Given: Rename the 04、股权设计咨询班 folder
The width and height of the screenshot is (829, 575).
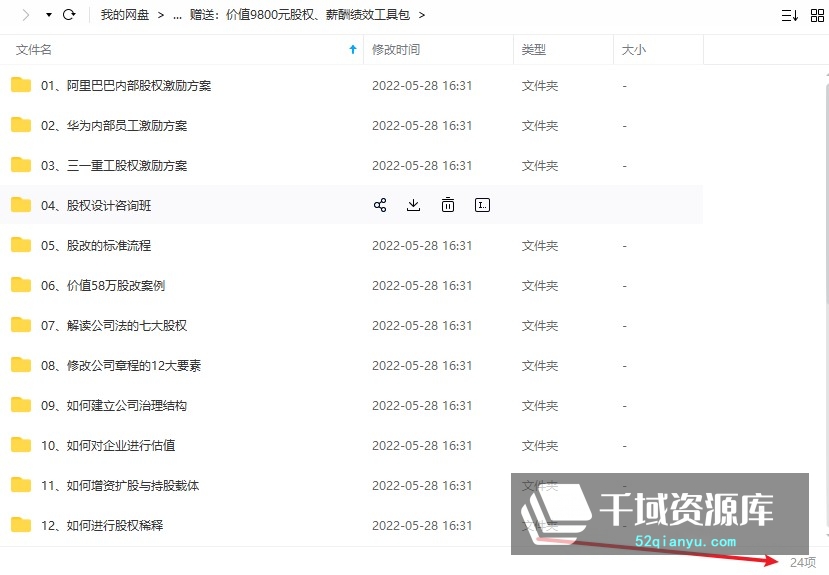Looking at the screenshot, I should [x=482, y=205].
